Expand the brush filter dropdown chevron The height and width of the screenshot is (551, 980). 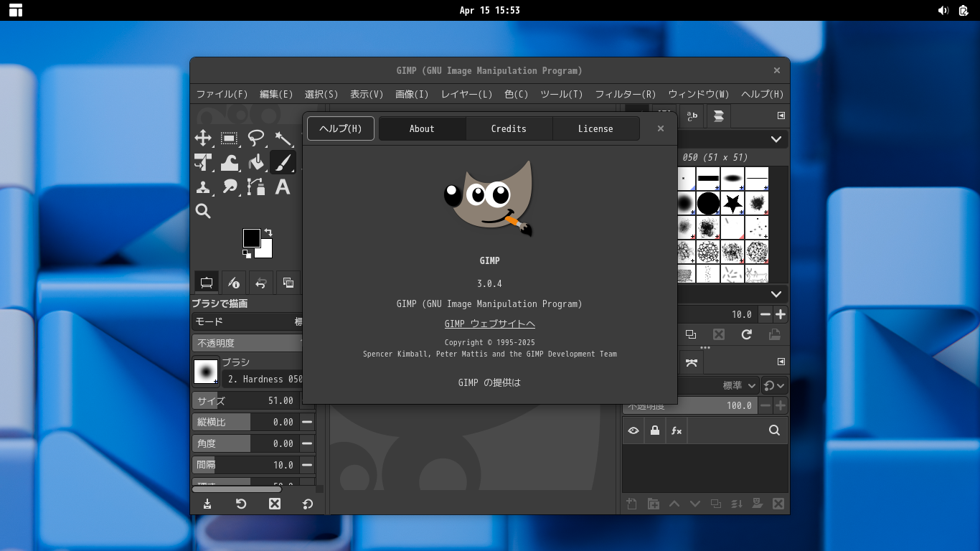[x=776, y=139]
